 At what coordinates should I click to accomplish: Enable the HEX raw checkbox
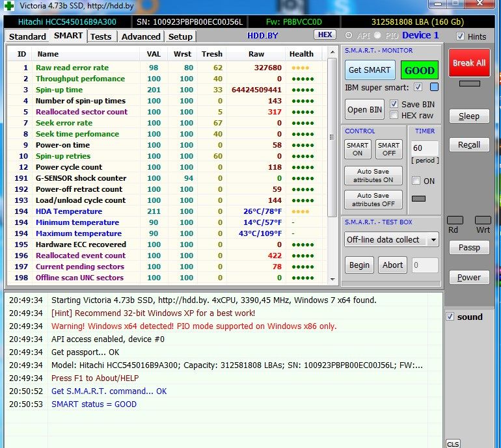coord(394,115)
